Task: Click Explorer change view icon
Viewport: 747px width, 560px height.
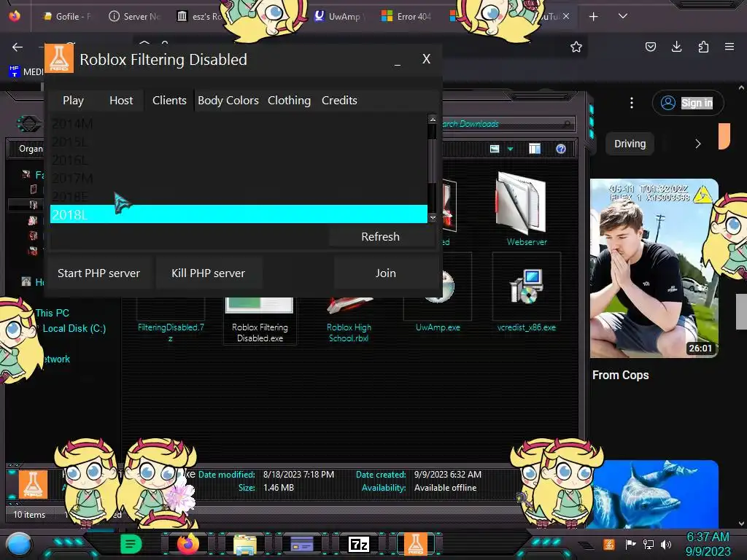Action: tap(495, 149)
